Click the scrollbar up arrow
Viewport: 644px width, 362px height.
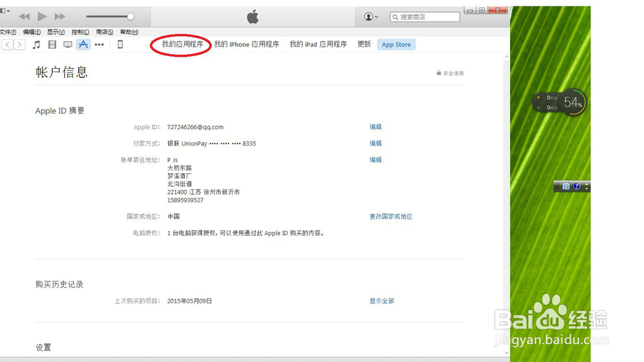pos(506,57)
